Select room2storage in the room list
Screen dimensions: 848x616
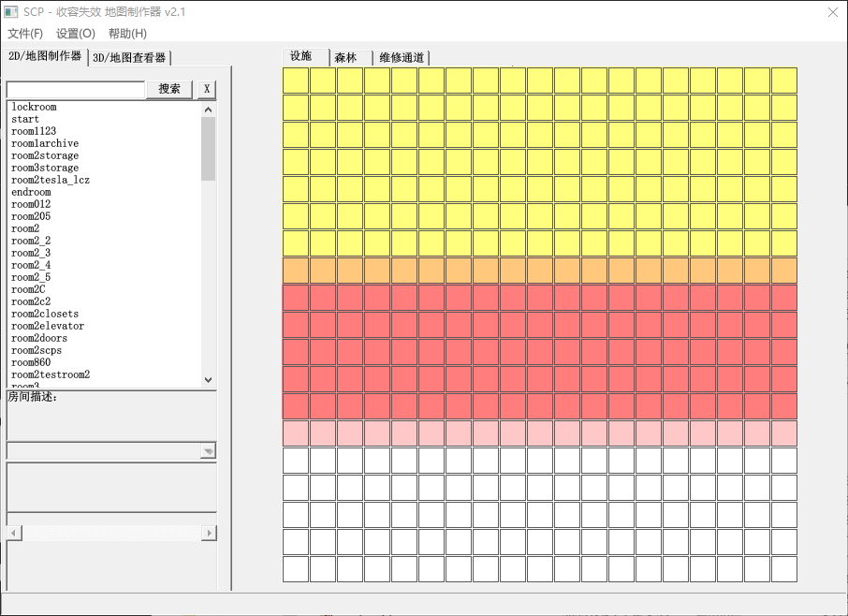[45, 155]
